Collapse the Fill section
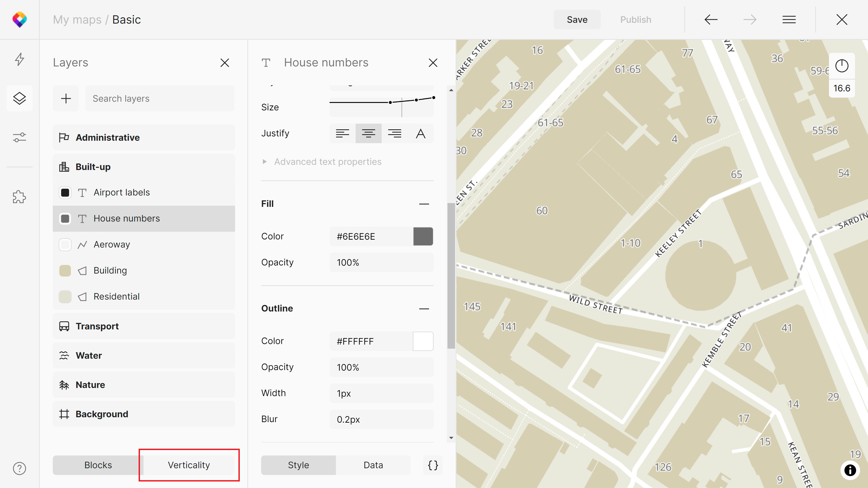Image resolution: width=868 pixels, height=488 pixels. tap(424, 204)
